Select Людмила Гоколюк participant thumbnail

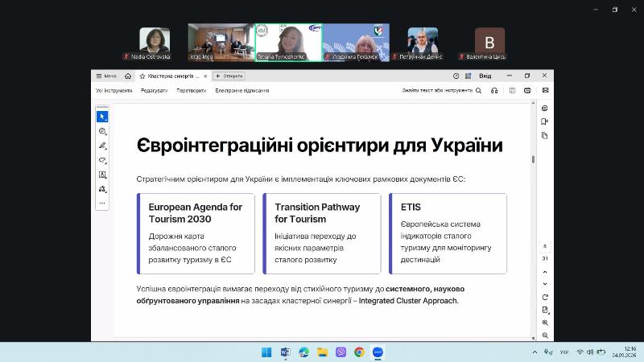tap(356, 43)
